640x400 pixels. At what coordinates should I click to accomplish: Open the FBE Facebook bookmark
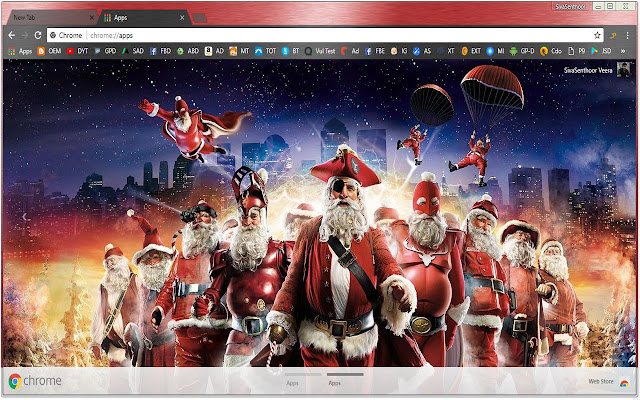375,51
